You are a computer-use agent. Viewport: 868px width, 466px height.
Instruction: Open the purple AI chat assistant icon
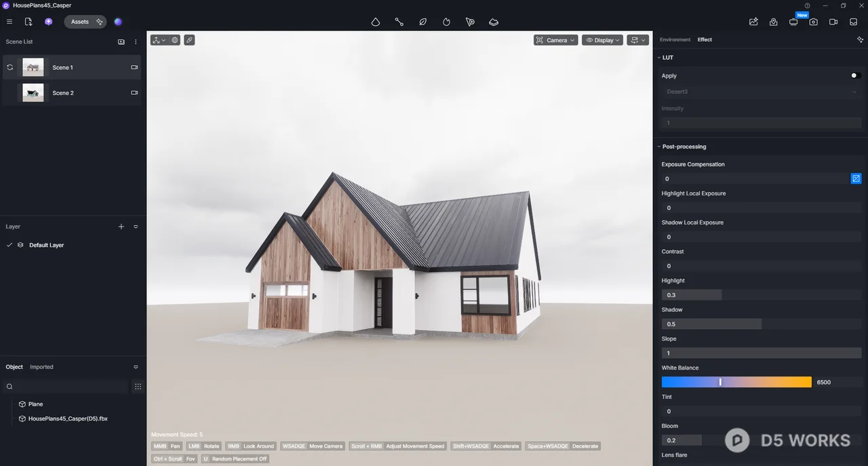pos(48,22)
